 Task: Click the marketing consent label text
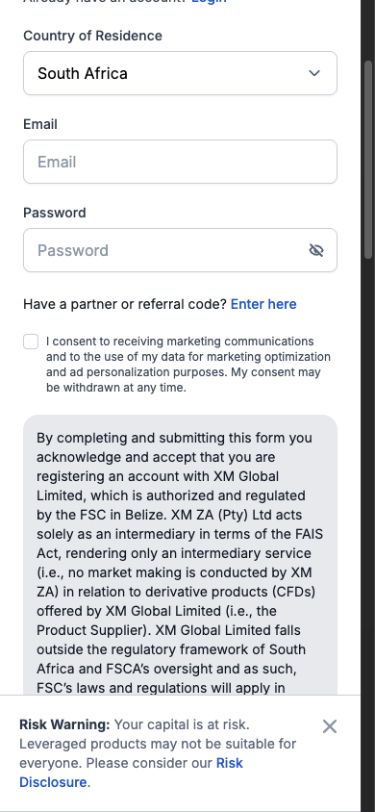point(188,365)
